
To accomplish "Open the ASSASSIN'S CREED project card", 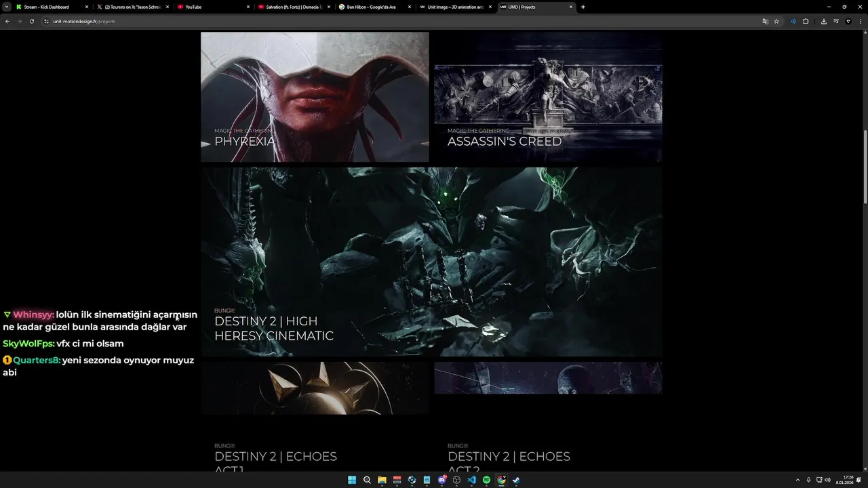I will coord(548,97).
